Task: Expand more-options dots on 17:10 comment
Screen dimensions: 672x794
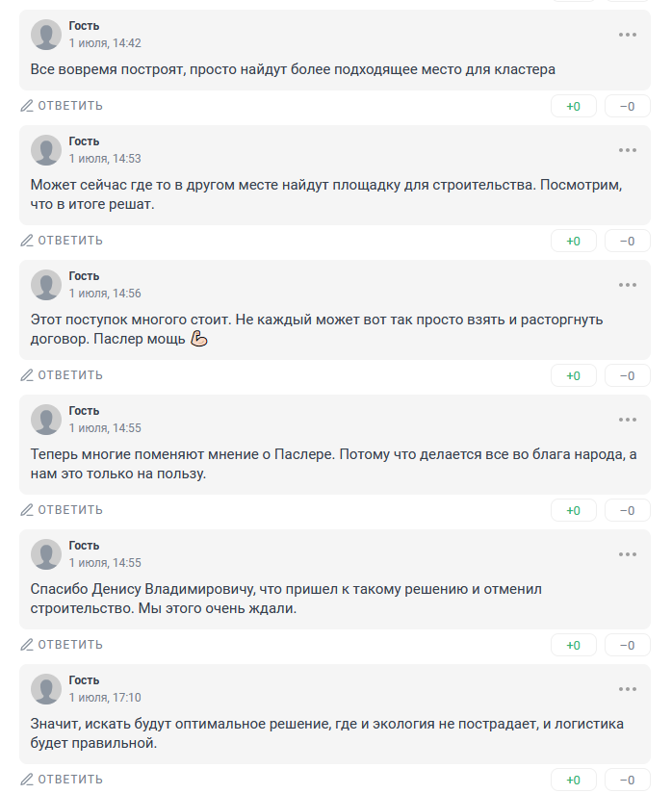Action: pos(628,689)
